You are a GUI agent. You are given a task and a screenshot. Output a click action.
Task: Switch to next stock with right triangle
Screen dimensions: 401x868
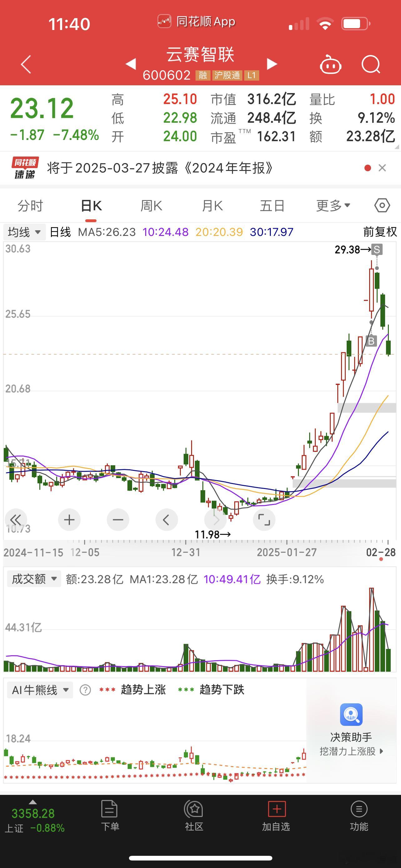click(x=272, y=64)
